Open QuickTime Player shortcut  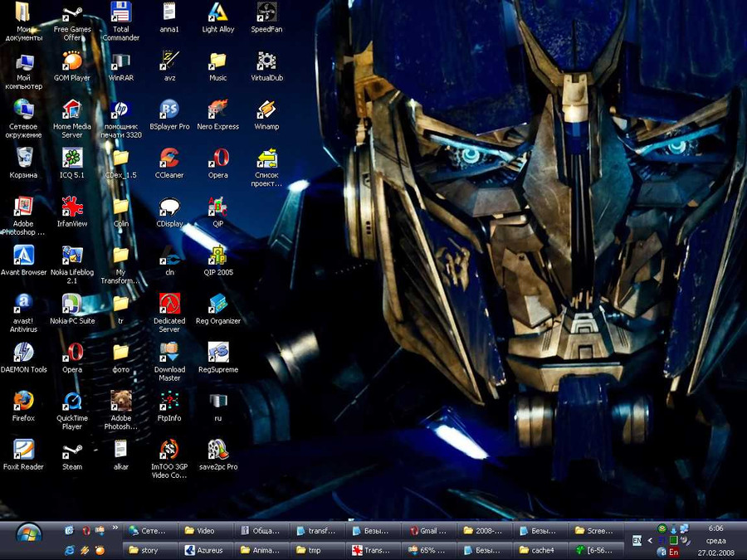tap(72, 411)
